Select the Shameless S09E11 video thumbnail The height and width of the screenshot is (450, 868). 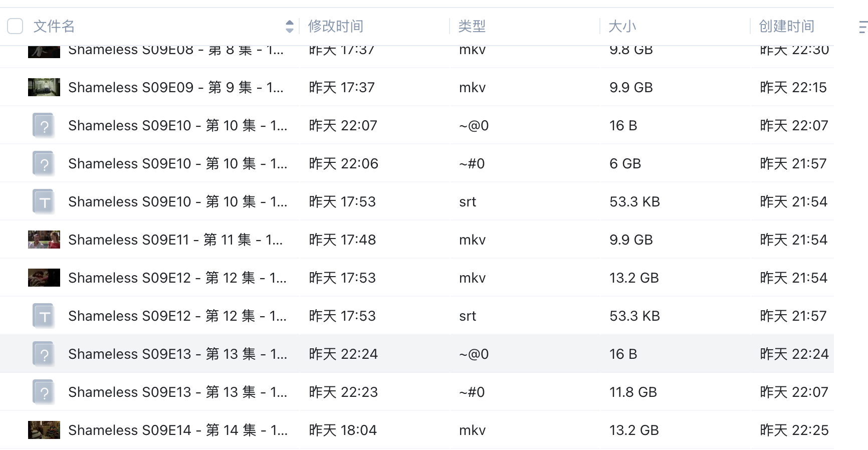tap(44, 240)
